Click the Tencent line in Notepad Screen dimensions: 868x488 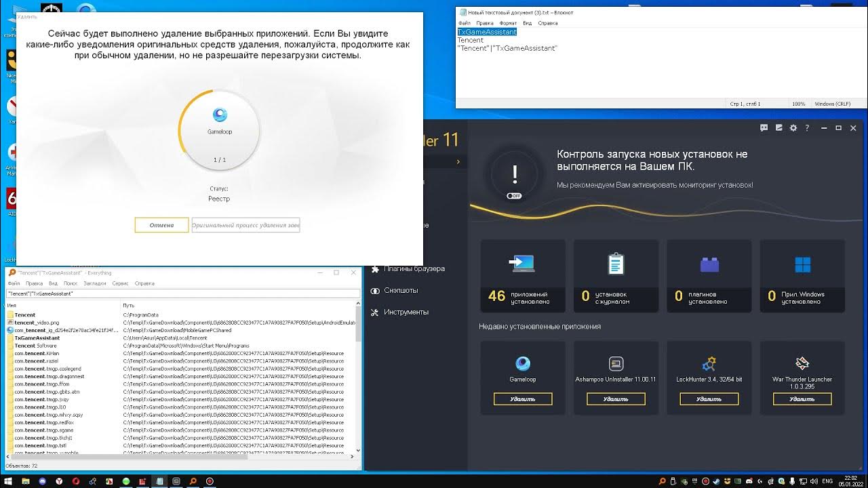pos(471,40)
